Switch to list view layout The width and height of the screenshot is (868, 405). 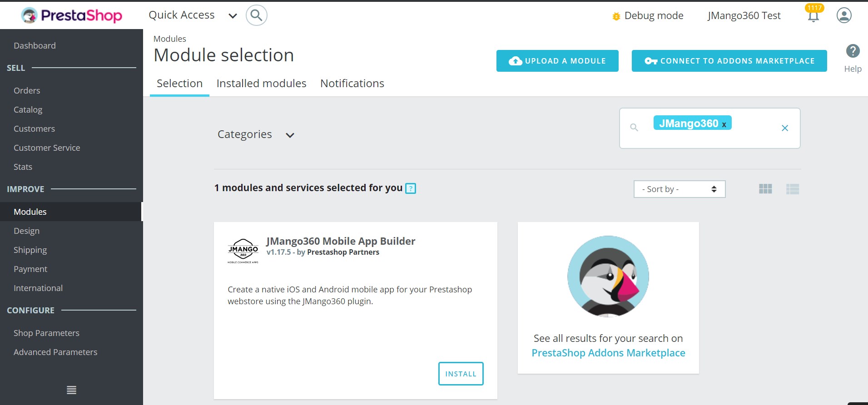pos(793,189)
